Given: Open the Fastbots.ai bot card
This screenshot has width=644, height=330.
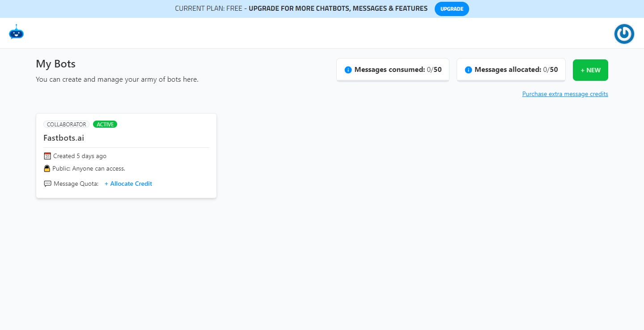Looking at the screenshot, I should click(x=126, y=155).
